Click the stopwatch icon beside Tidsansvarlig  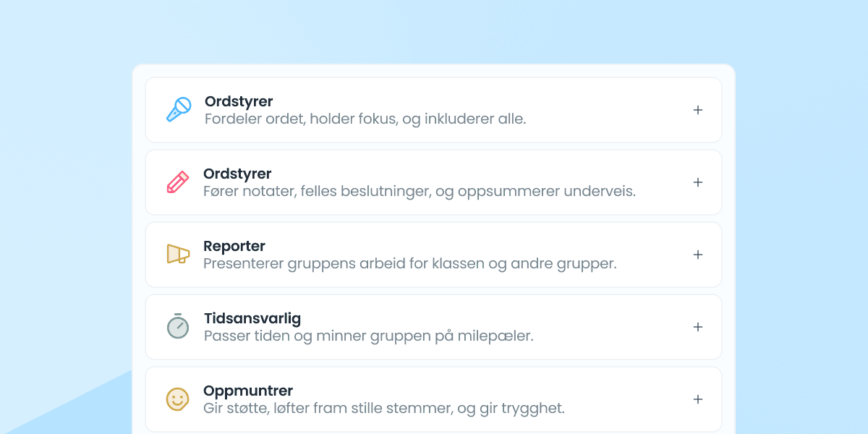pyautogui.click(x=178, y=326)
